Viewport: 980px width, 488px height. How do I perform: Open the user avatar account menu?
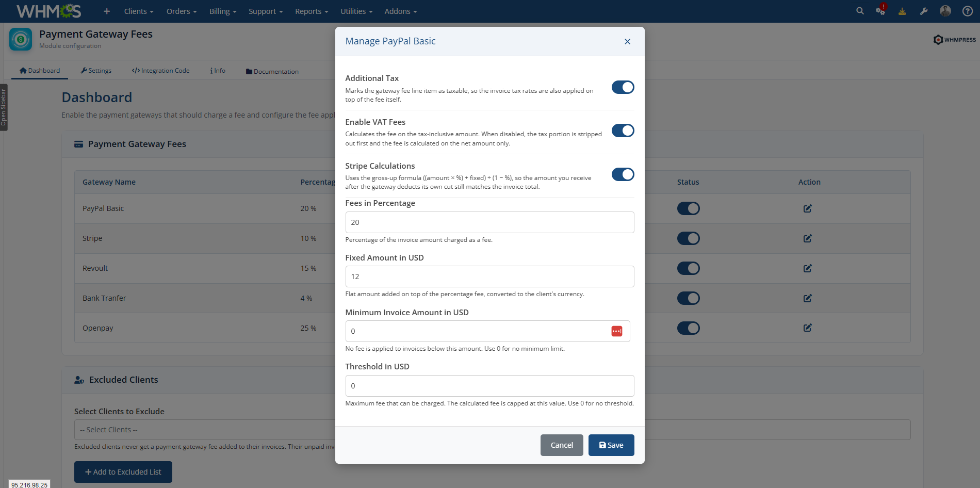[945, 11]
